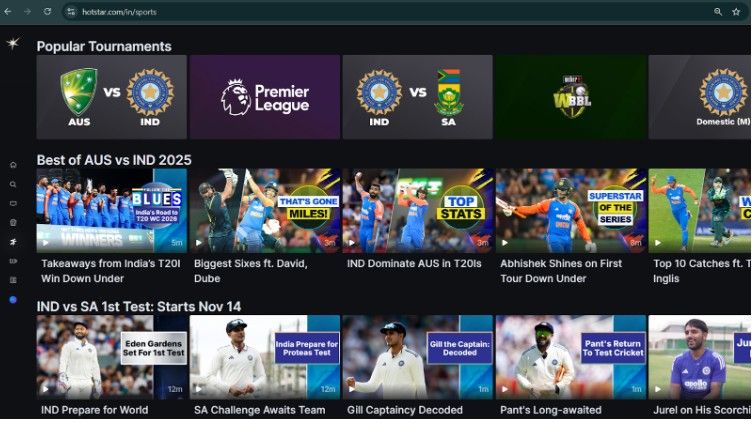
Task: Play the Pant's Return To Test Cricket video
Action: (571, 357)
